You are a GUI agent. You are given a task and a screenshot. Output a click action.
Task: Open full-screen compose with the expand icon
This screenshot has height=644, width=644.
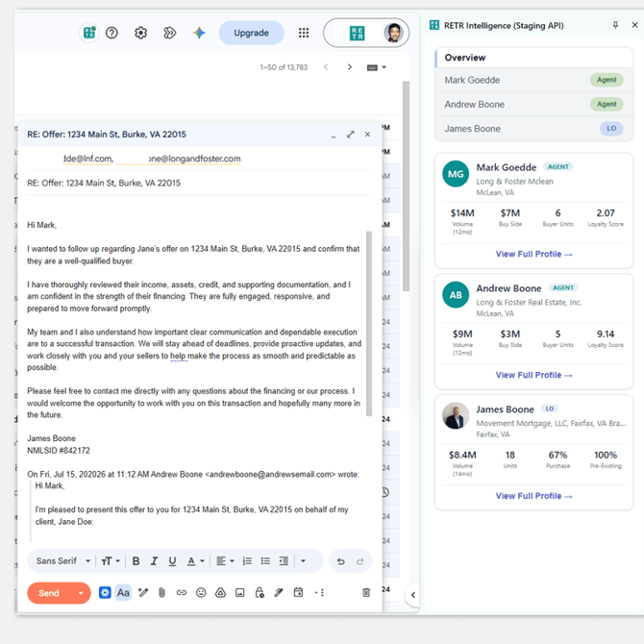[350, 135]
